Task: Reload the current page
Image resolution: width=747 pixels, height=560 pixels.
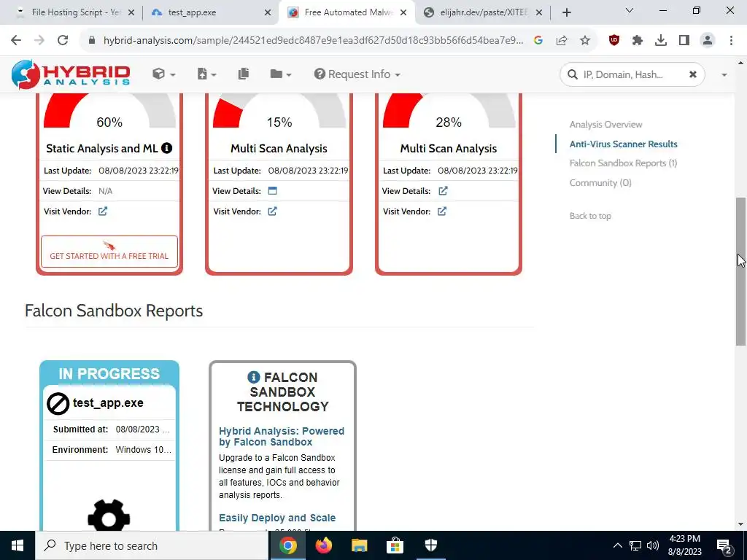Action: 63,41
